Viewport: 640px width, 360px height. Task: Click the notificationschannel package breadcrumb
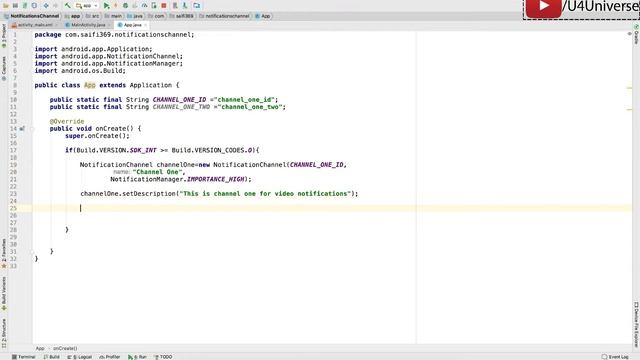pyautogui.click(x=224, y=16)
